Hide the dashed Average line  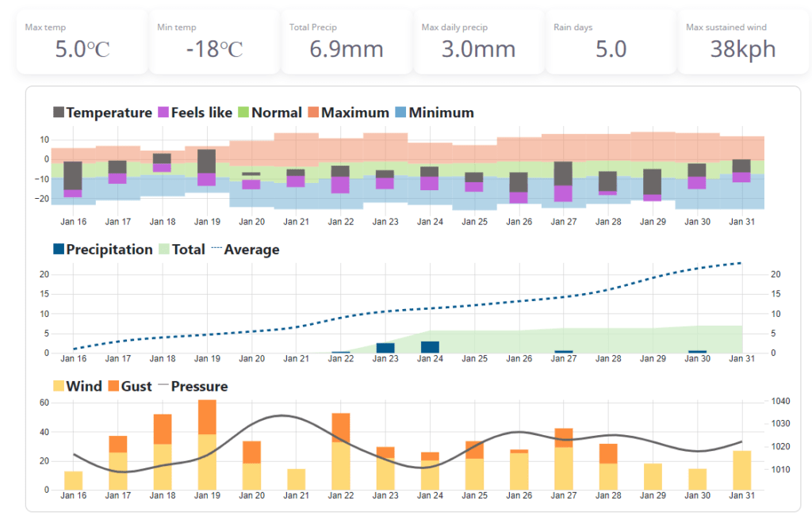tap(216, 250)
